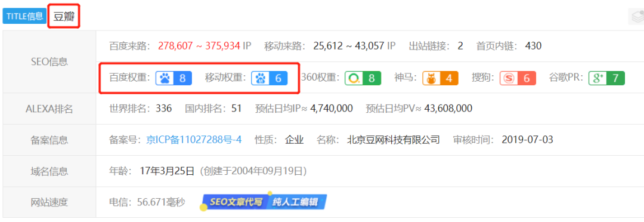Image resolution: width=644 pixels, height=222 pixels.
Task: Click the nature value 企业
Action: [x=295, y=140]
